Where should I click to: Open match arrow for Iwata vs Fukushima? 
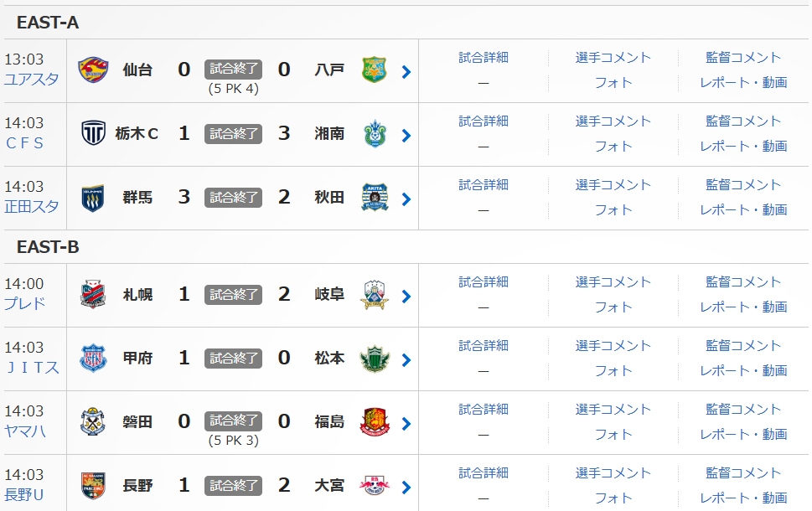click(x=406, y=424)
